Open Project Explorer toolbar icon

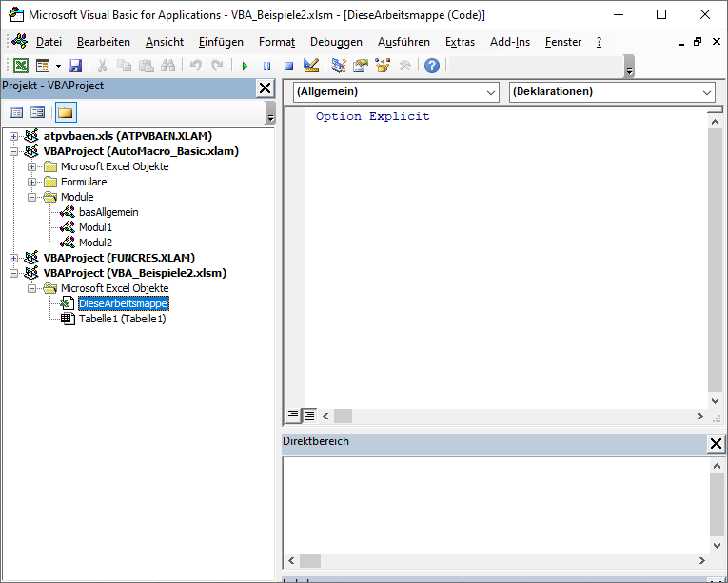click(339, 66)
